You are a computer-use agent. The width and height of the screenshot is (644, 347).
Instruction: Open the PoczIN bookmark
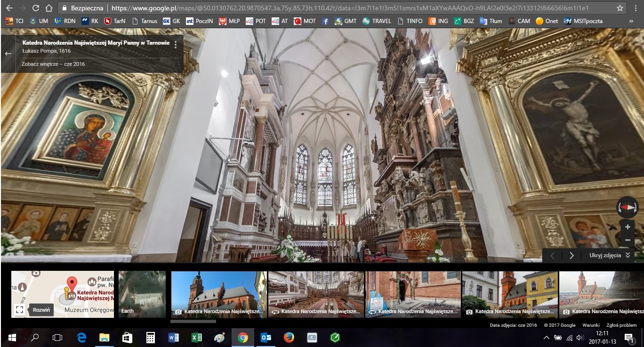[200, 21]
